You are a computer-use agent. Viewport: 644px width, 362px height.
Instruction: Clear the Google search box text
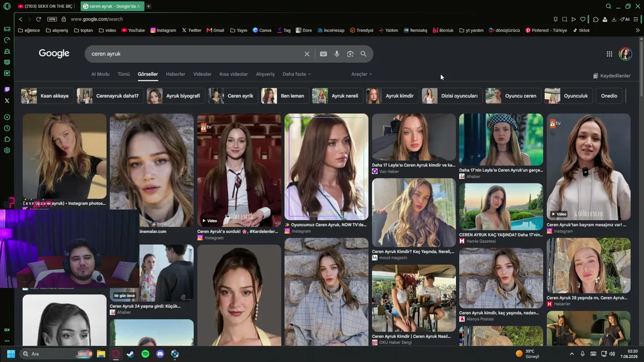point(307,54)
